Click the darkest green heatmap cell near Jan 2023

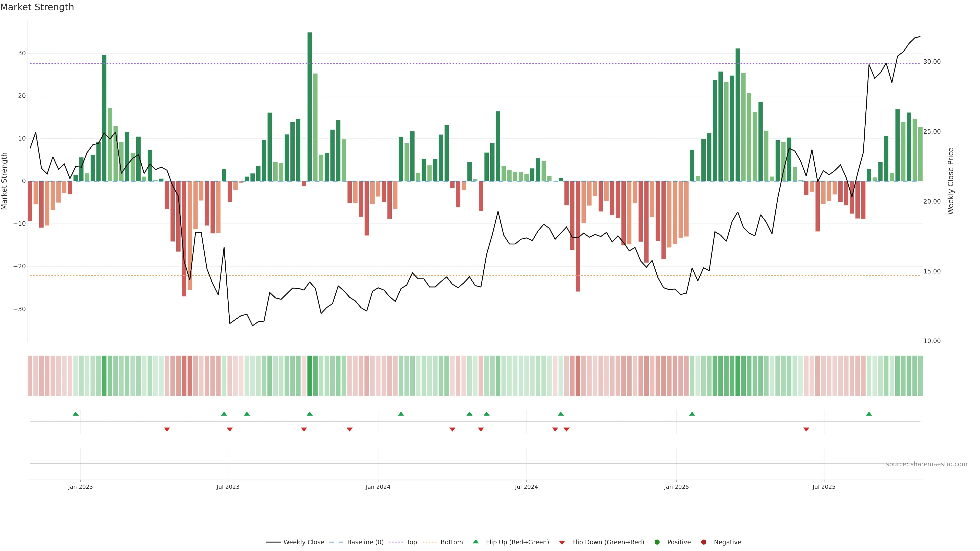click(x=104, y=375)
